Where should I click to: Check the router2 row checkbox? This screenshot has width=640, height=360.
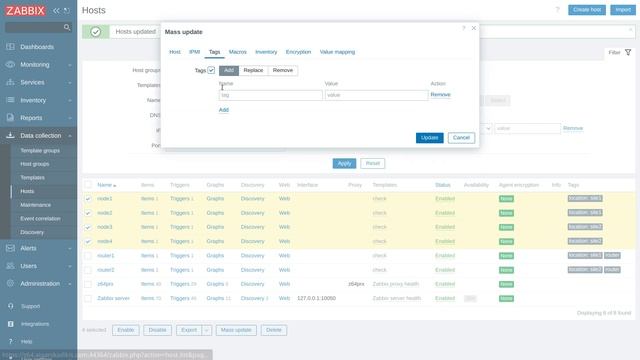[88, 270]
